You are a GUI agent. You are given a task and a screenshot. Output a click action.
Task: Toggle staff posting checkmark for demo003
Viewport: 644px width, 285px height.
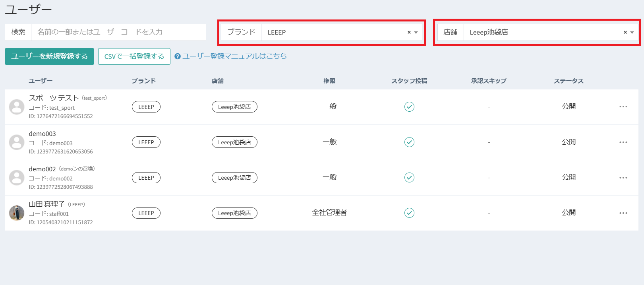[x=409, y=142]
